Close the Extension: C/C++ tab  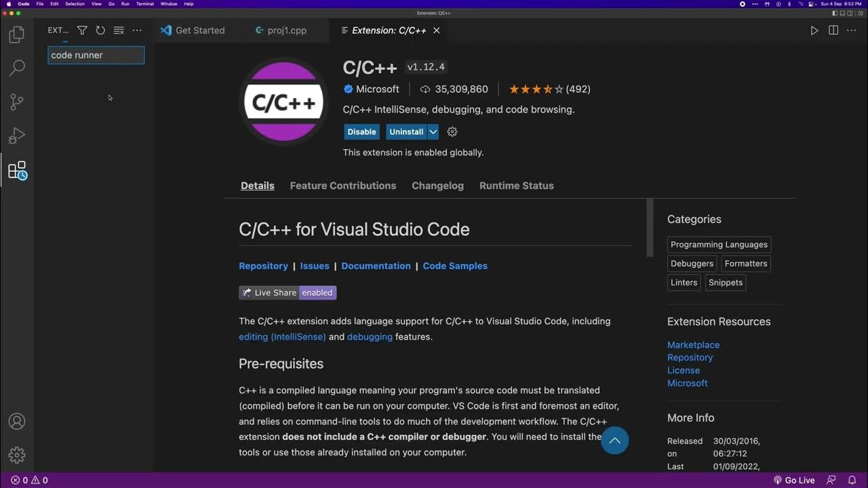coord(437,30)
